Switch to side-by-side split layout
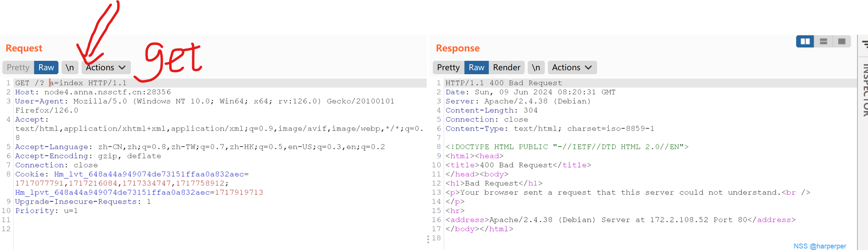Viewport: 868px width, 250px height. click(x=805, y=41)
